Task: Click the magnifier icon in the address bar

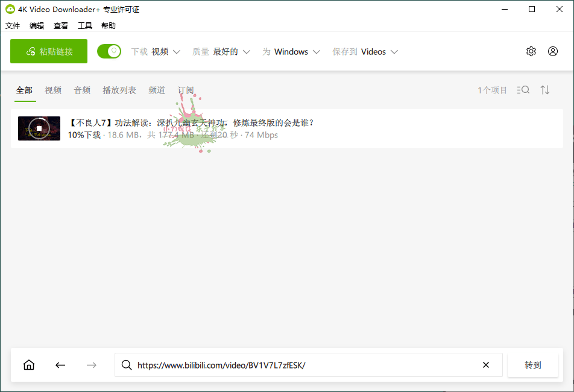Action: click(127, 365)
